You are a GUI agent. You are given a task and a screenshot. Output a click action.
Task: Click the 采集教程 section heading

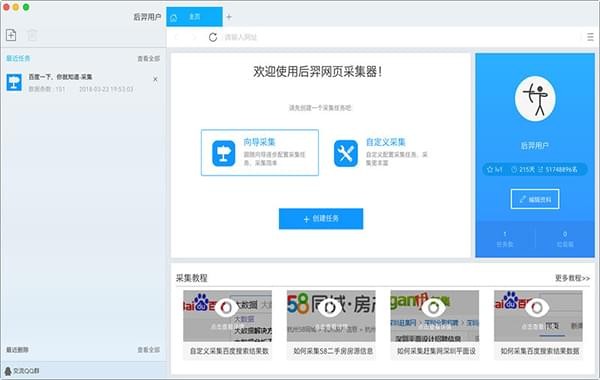192,278
